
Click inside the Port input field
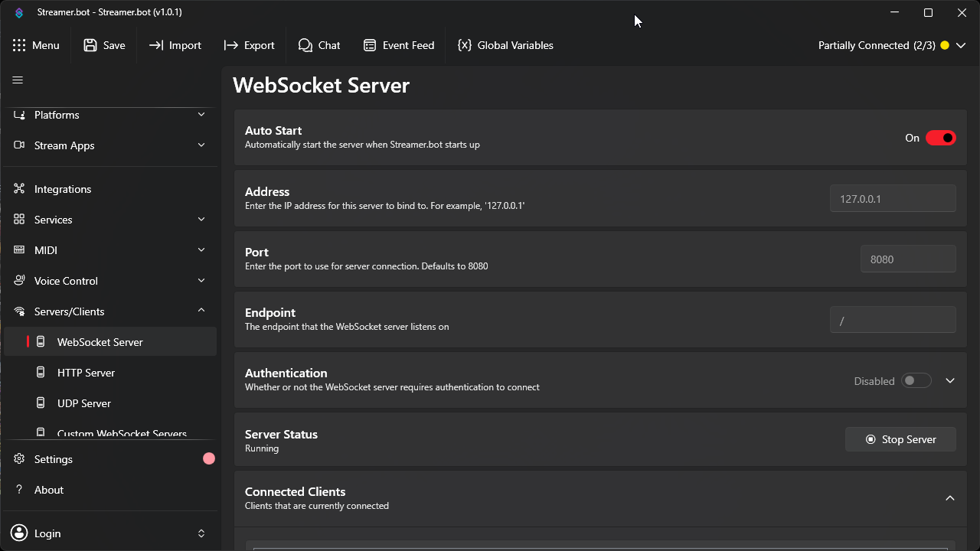pos(908,259)
